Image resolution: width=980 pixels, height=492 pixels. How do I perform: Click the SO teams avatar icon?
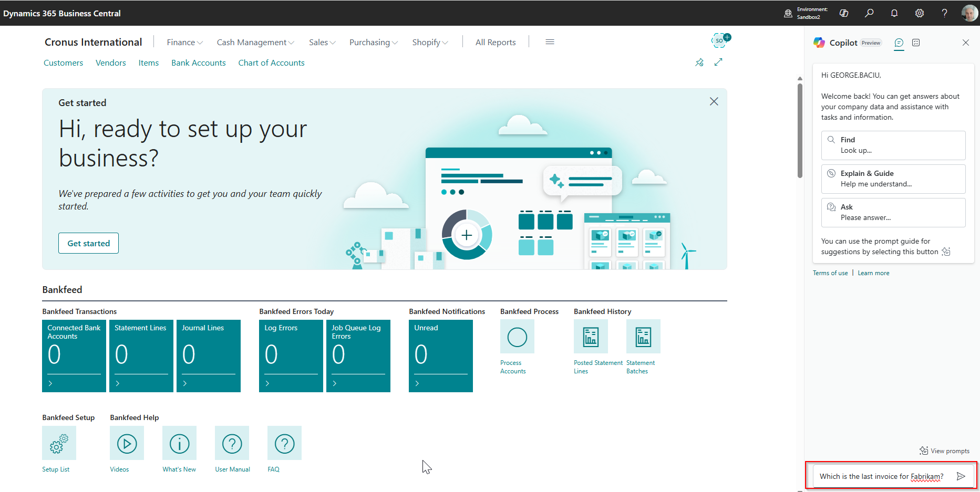coord(720,40)
